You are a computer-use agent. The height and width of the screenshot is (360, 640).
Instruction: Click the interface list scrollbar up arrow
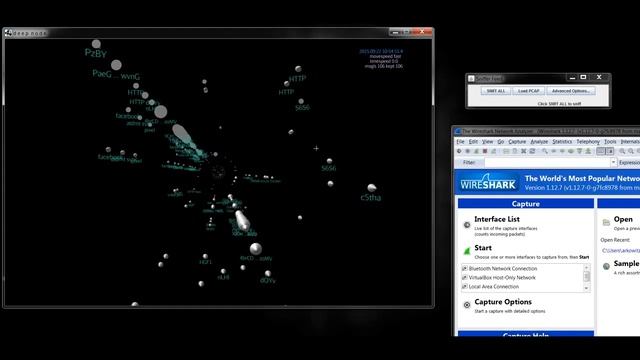point(587,267)
